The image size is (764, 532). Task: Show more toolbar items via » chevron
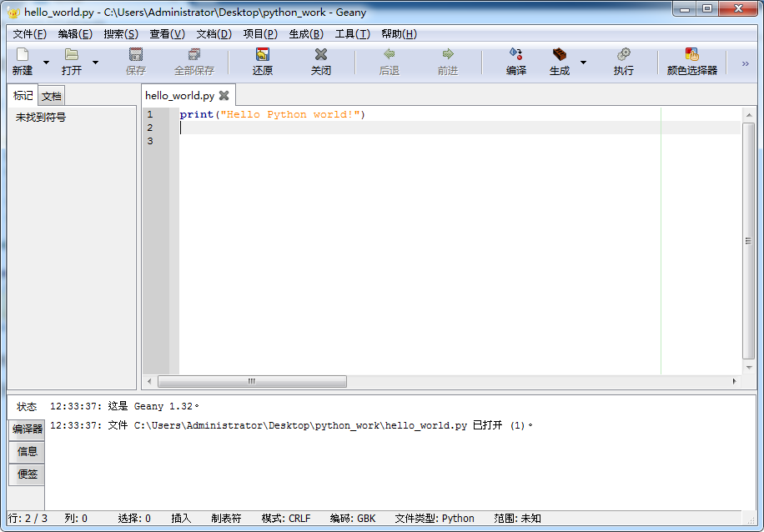coord(745,63)
